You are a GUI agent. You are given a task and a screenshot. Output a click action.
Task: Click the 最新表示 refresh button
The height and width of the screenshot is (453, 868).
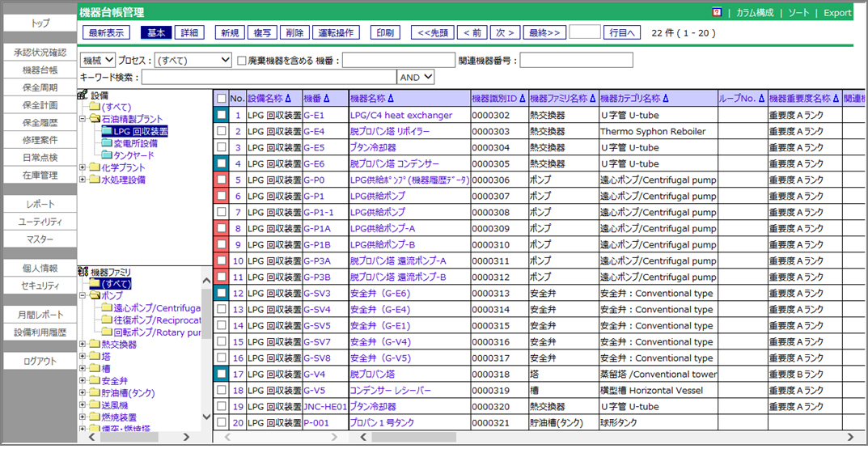[106, 32]
